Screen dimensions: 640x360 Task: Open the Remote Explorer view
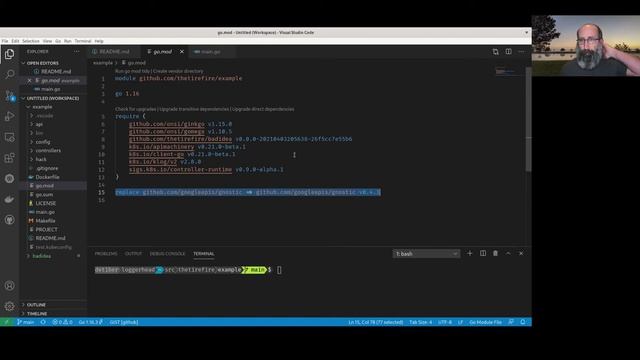9,137
